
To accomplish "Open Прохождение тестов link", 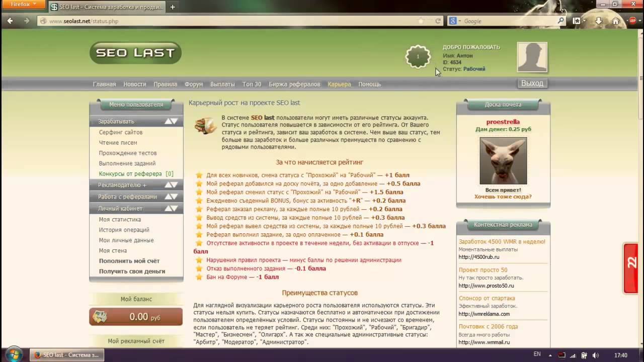I will (x=128, y=153).
